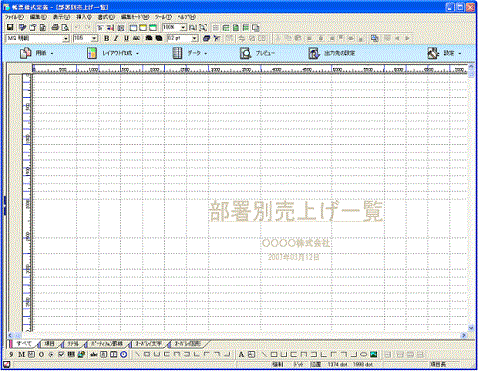Click the Print icon in the toolbar

click(x=55, y=27)
